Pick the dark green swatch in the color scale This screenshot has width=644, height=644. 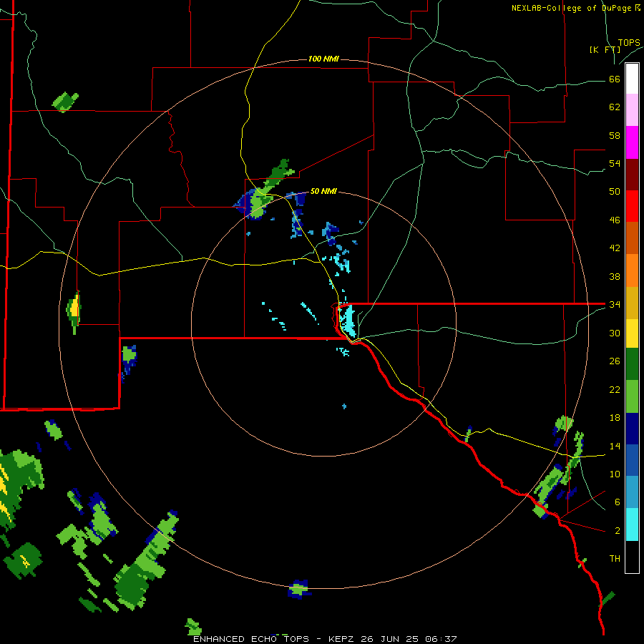(x=632, y=364)
